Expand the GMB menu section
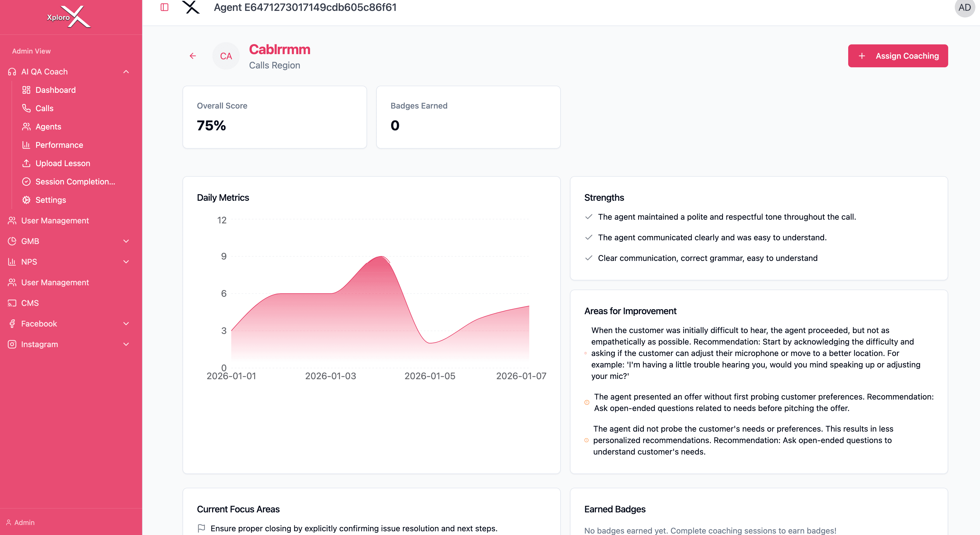The image size is (980, 535). 126,241
